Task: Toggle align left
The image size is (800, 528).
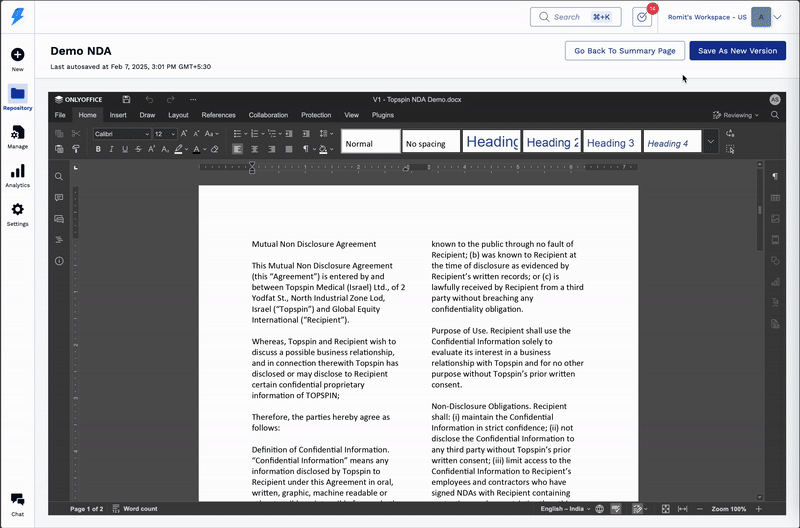Action: [x=237, y=149]
